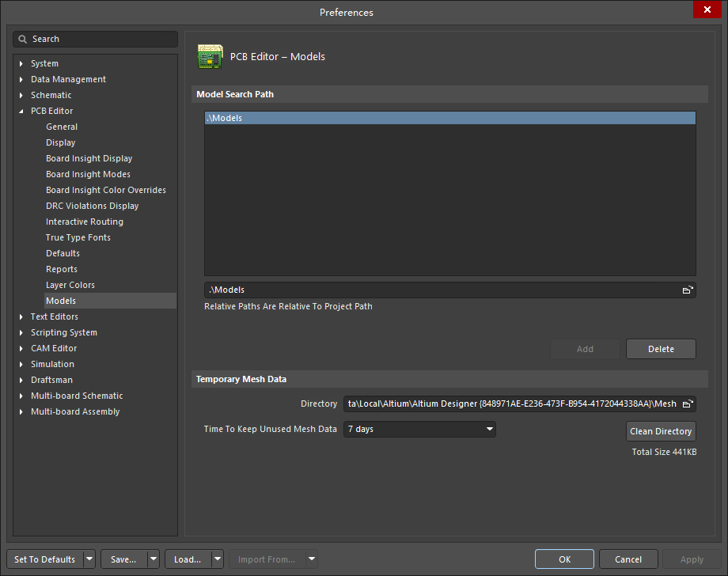Click the Cancel button
Screen dimensions: 728x576
[x=628, y=559]
